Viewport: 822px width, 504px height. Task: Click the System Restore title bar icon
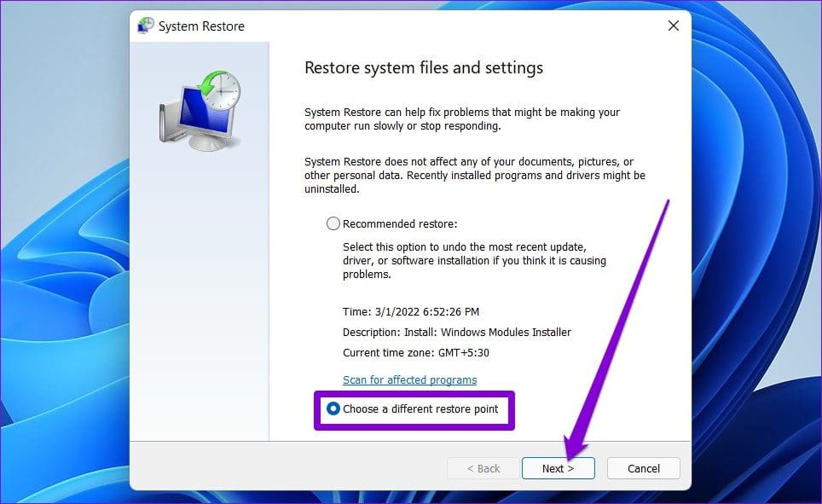[x=145, y=26]
